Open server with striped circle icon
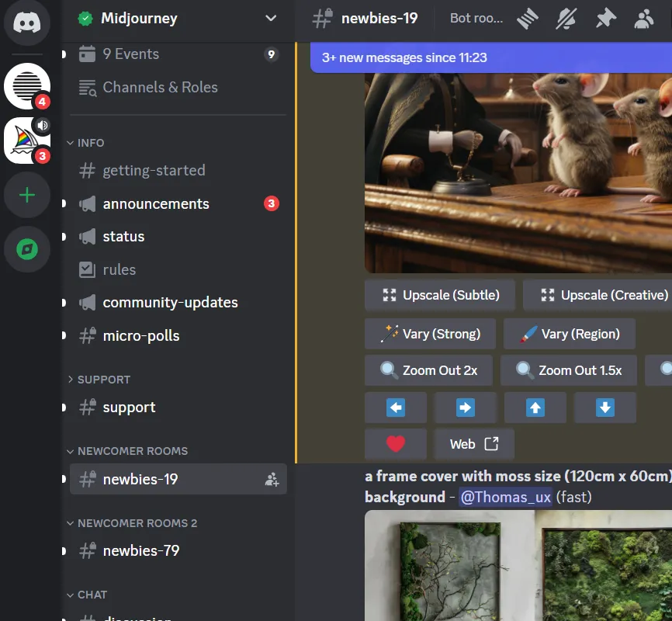The image size is (672, 621). click(27, 85)
